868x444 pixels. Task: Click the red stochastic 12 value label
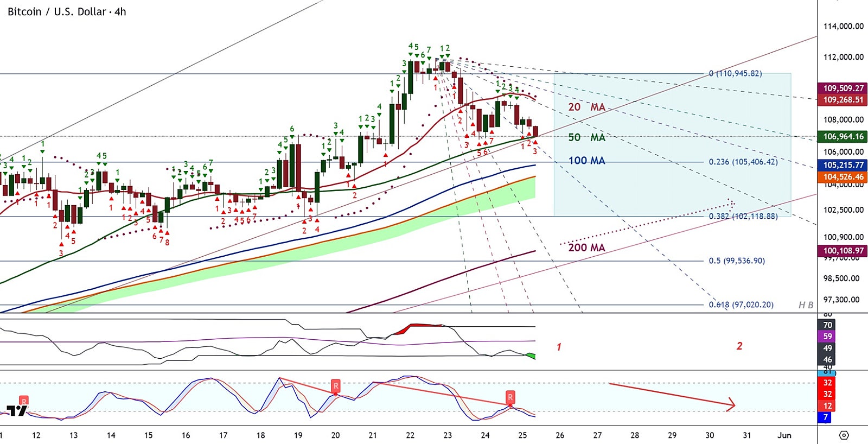click(827, 406)
